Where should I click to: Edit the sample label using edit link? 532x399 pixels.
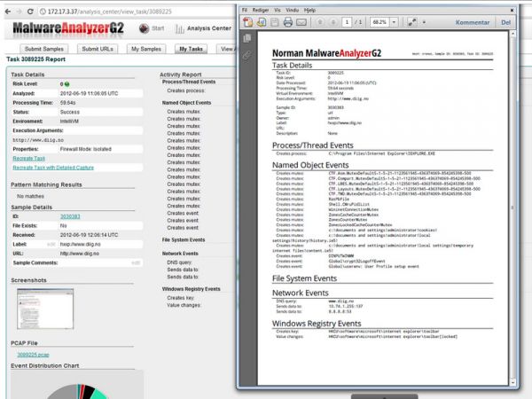[51, 245]
